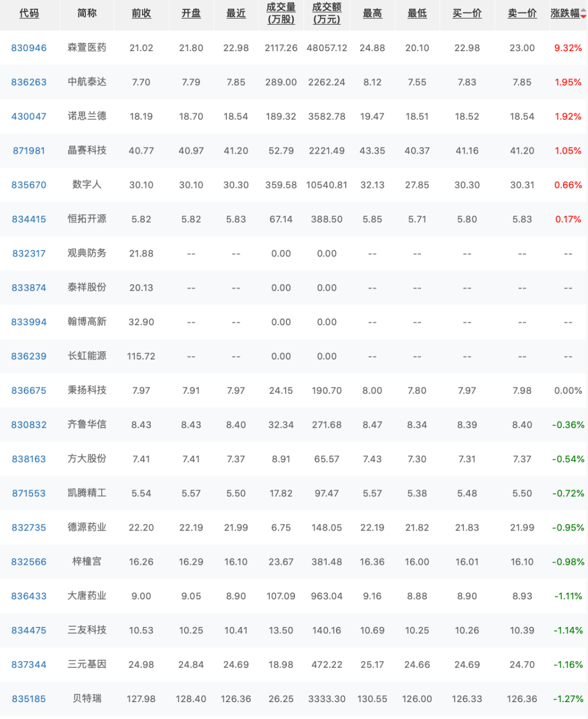Screen dimensions: 588x719
Task: Open stock code 838163
Action: click(29, 460)
